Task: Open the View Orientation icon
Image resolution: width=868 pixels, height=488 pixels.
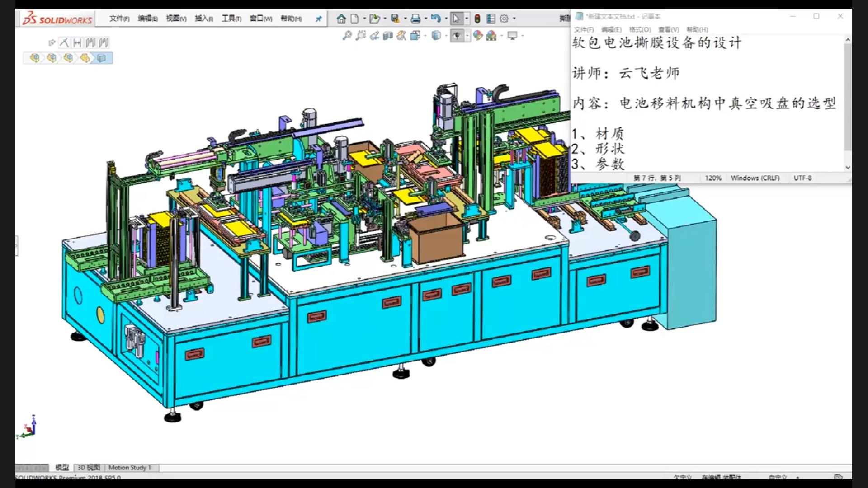Action: 415,35
